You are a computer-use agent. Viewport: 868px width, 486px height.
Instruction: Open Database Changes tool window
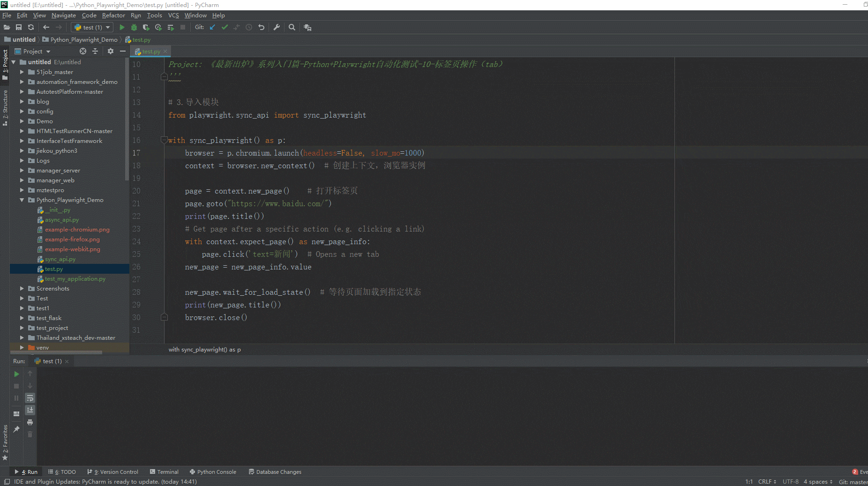(275, 472)
